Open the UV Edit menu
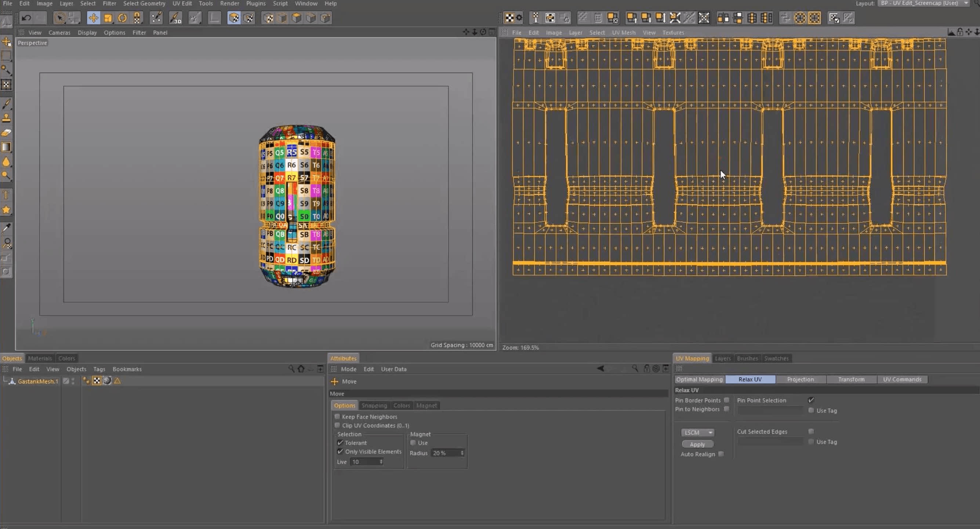 coord(182,3)
